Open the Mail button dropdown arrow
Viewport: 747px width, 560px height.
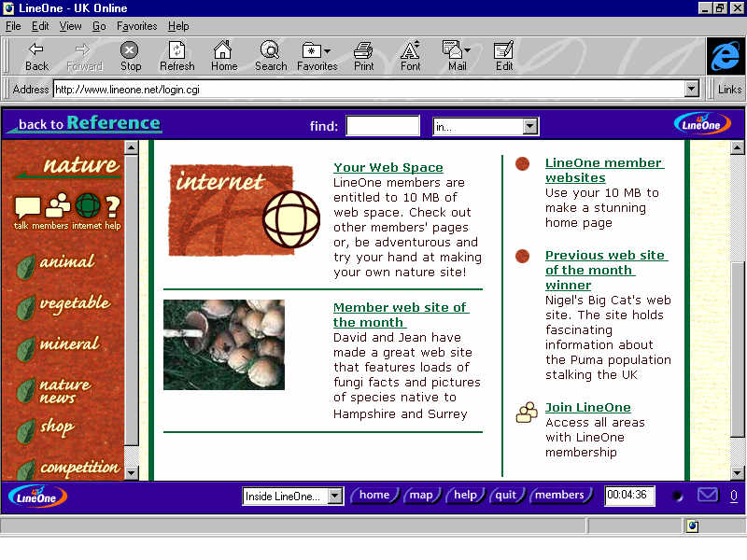(468, 50)
